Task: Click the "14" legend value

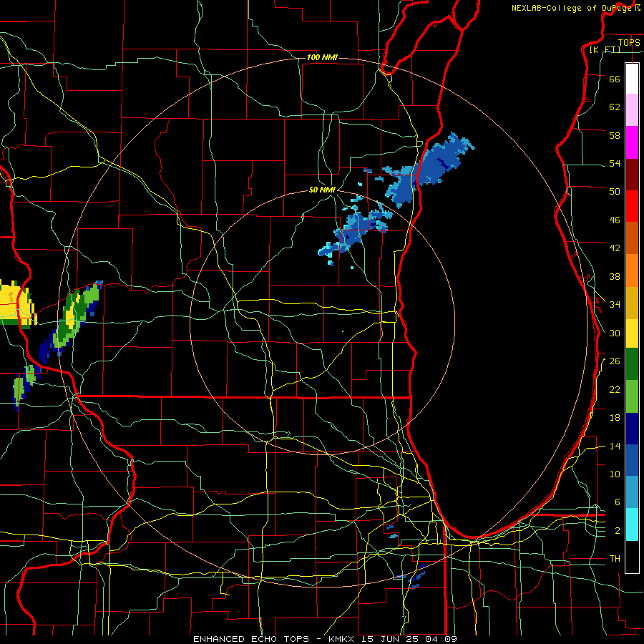Action: (x=615, y=447)
